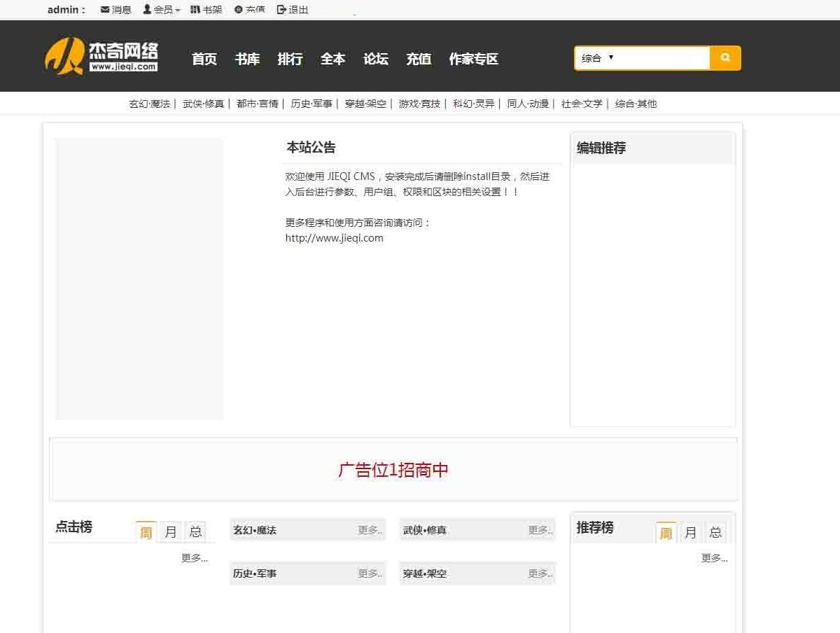The image size is (840, 633).
Task: Click the 充值 coin icon beside admin
Action: (x=239, y=10)
